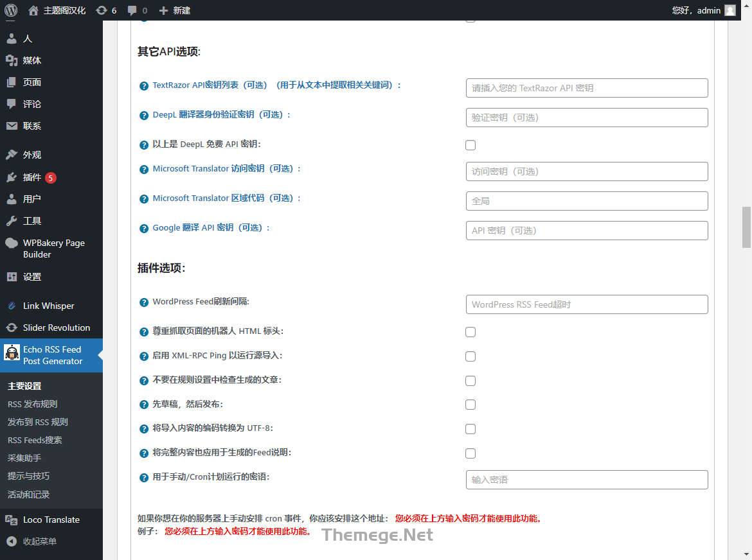Focus the Google API 密钥 input field

click(587, 231)
